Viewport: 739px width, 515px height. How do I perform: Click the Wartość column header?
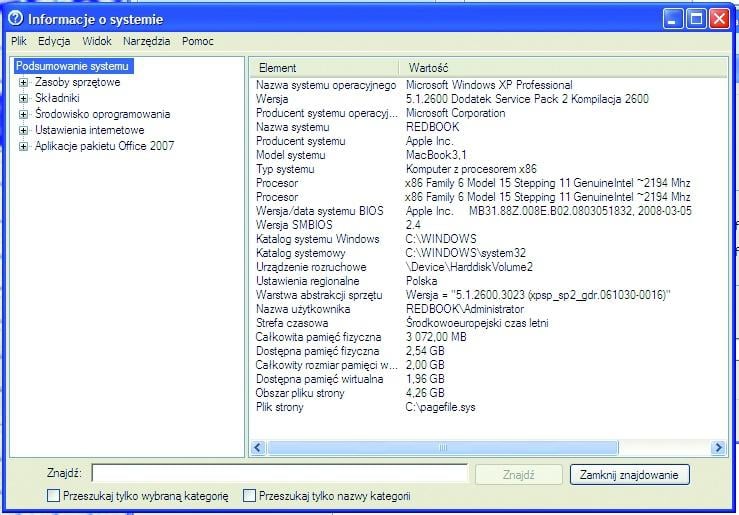[427, 67]
